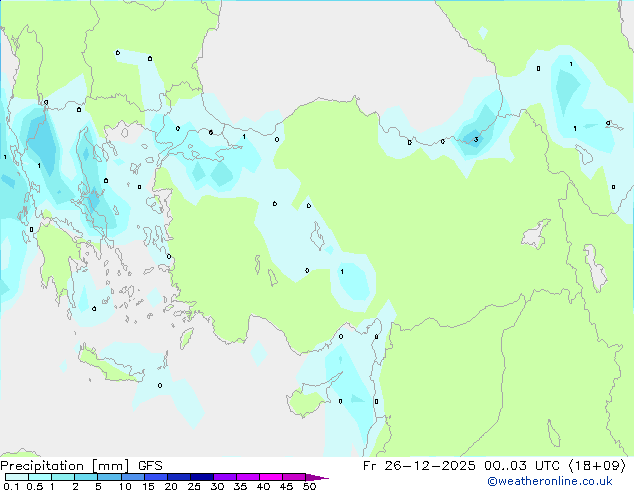Pick the legend swatch between 40 and 45
This screenshot has height=490, width=634.
pos(271,477)
